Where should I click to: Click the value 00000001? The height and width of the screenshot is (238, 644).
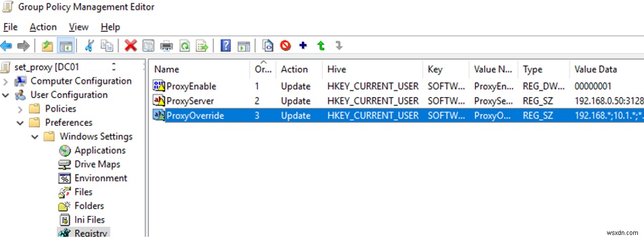593,86
